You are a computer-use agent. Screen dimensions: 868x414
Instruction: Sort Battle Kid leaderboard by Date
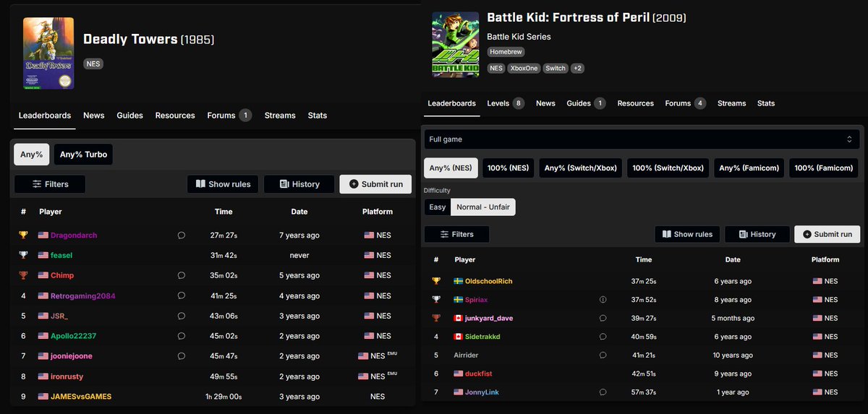(733, 259)
